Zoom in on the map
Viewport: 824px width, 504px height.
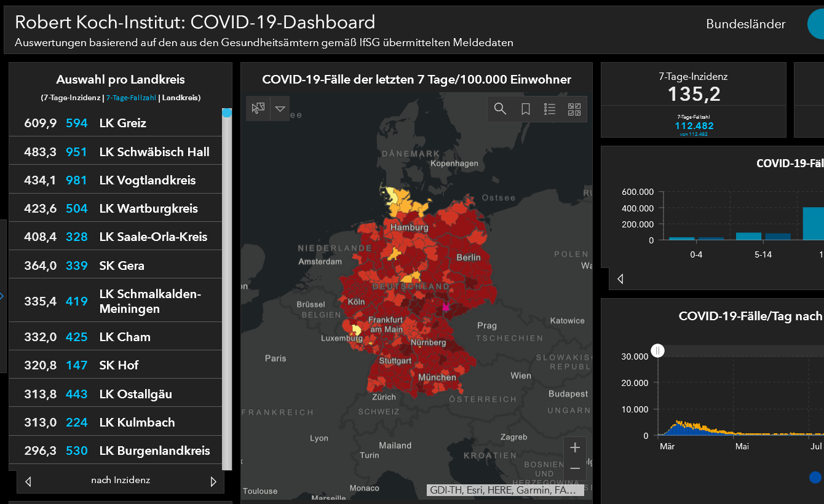(x=575, y=447)
